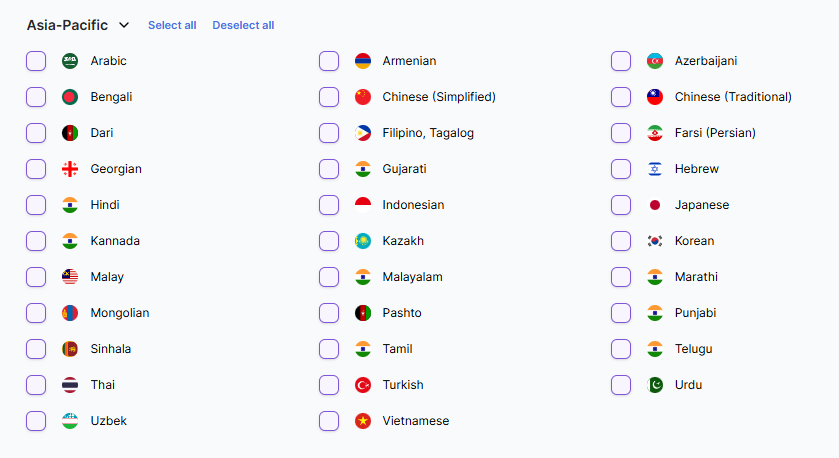839x458 pixels.
Task: Select the Indonesian checkbox
Action: [x=329, y=205]
